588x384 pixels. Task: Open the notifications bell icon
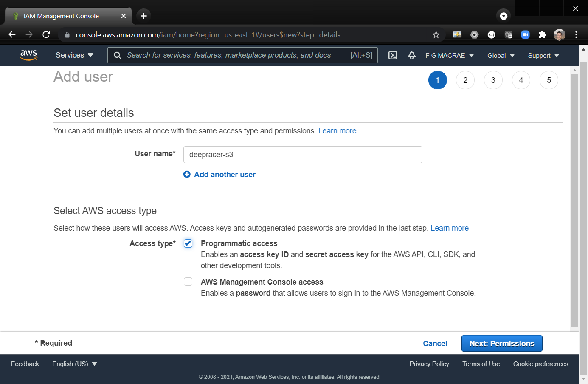click(411, 55)
